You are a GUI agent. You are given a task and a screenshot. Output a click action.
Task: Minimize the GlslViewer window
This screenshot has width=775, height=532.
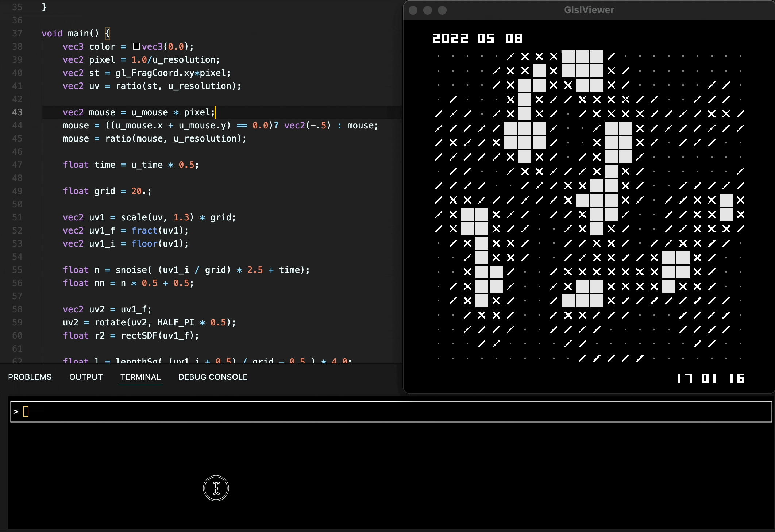[428, 10]
